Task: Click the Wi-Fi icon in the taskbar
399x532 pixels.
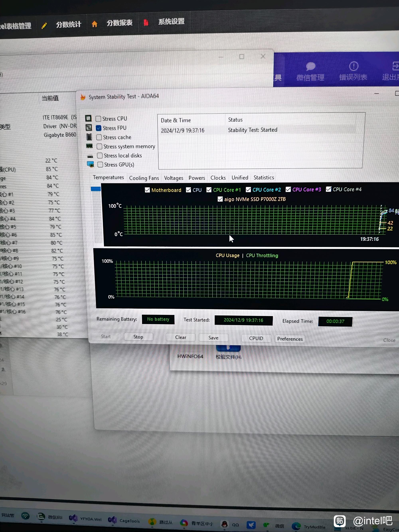Action: coord(26,516)
